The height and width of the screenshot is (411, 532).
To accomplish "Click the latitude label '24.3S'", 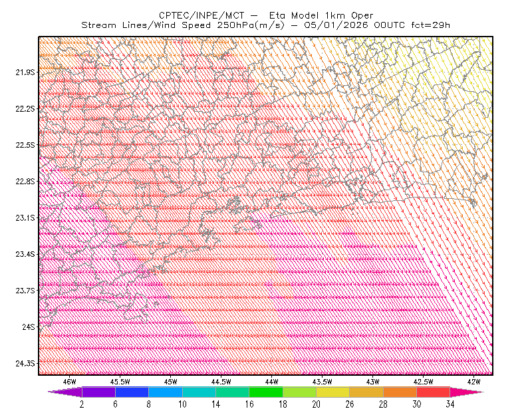I will pos(25,364).
